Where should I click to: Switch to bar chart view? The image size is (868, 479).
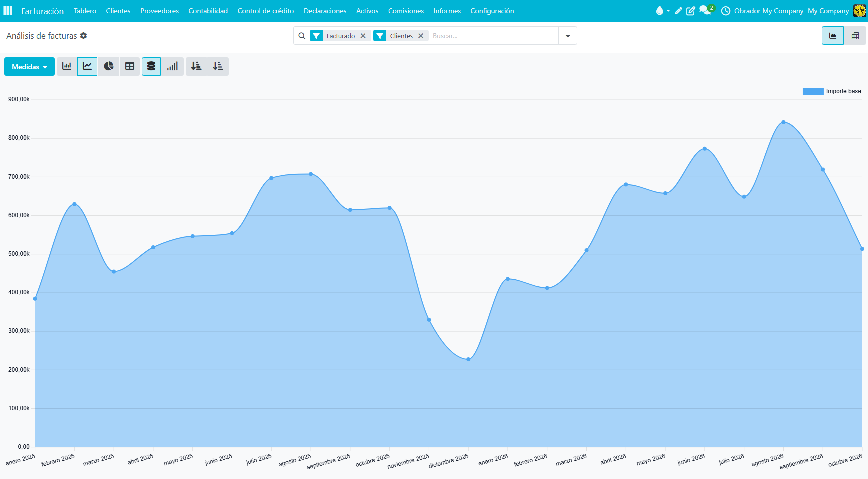pos(67,66)
